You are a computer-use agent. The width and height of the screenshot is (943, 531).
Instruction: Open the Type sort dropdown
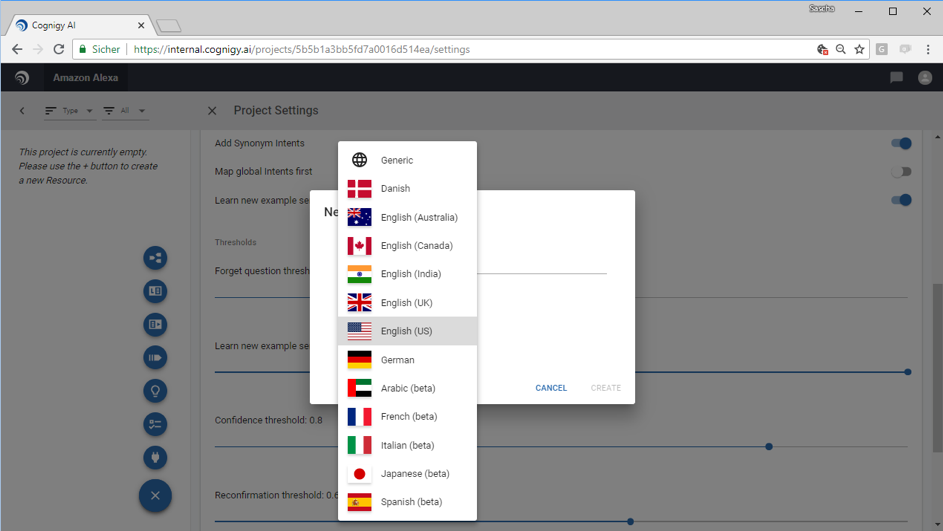coord(69,111)
